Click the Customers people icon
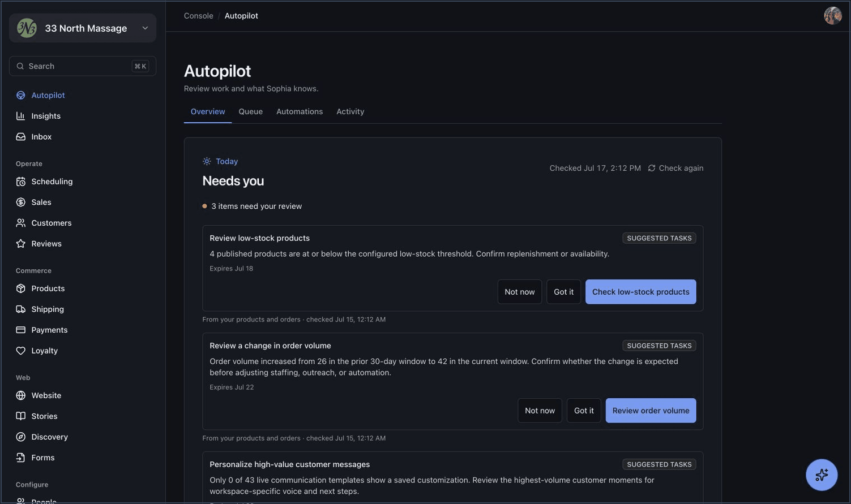The height and width of the screenshot is (504, 851). [21, 223]
